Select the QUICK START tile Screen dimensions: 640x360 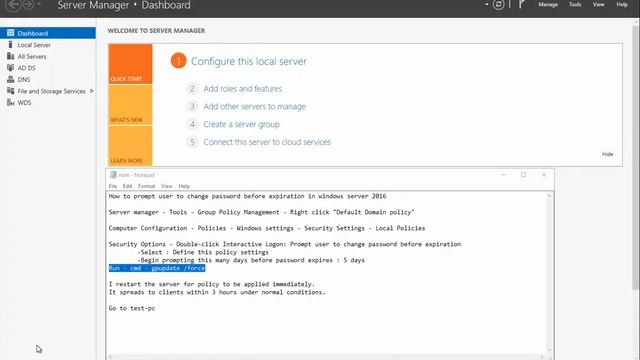[x=130, y=64]
